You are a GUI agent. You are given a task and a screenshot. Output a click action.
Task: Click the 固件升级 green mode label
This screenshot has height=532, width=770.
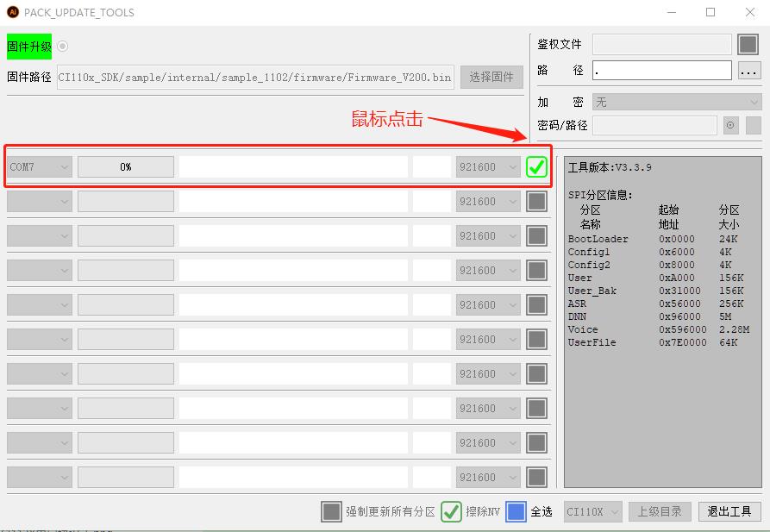pos(29,47)
